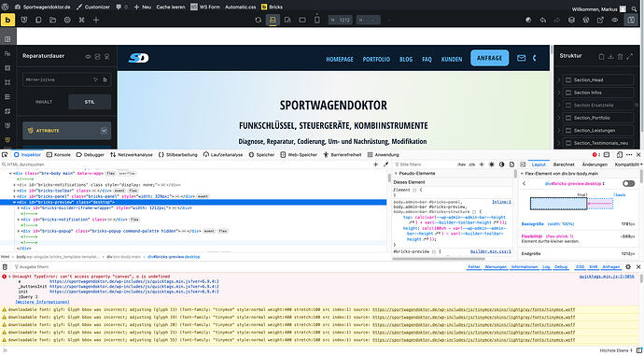644x356 pixels.
Task: Click the download icon in Struktur header
Action: point(610,56)
